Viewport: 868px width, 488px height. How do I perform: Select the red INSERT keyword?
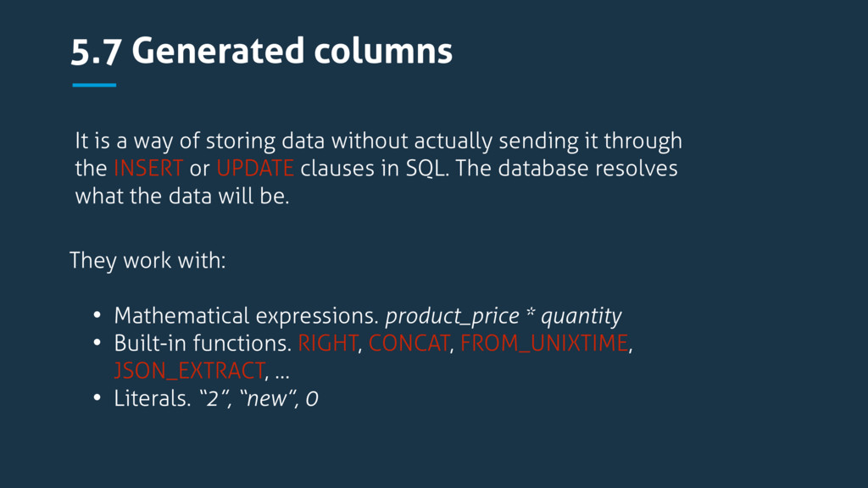148,169
